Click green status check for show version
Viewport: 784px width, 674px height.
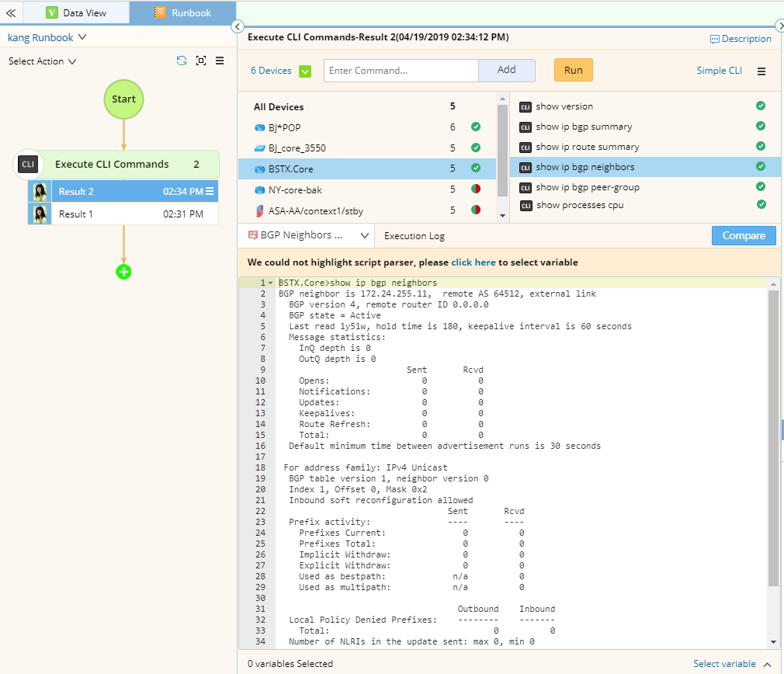tap(761, 106)
